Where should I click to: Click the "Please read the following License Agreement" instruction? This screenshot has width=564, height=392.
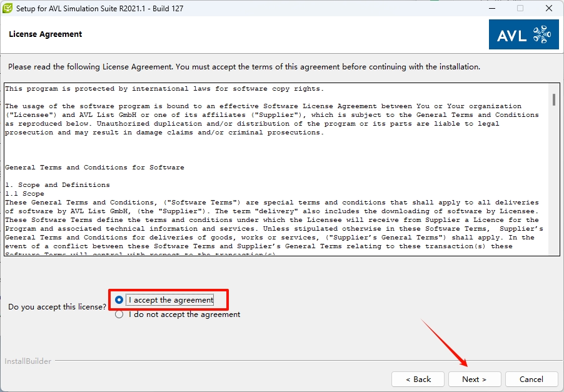(x=244, y=66)
